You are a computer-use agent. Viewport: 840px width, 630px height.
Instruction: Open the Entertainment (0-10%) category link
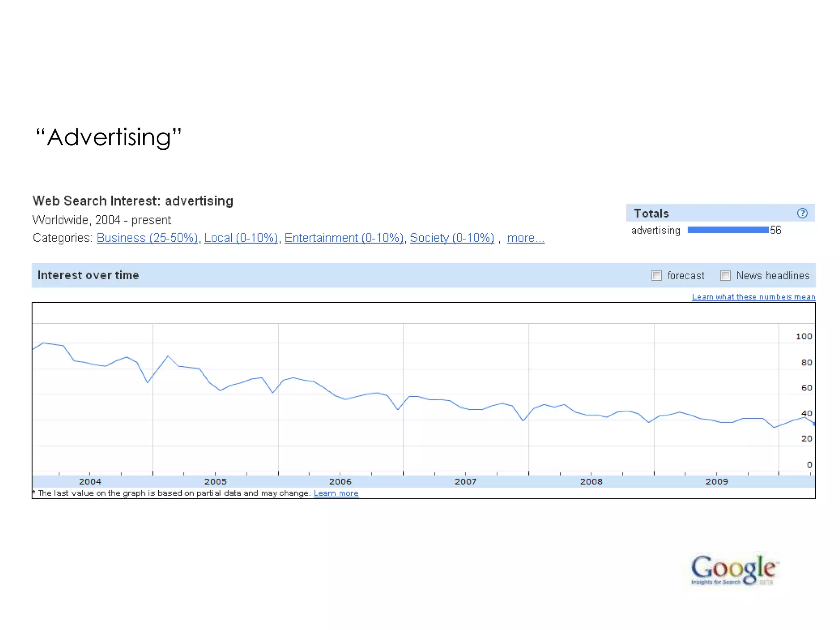[x=344, y=238]
